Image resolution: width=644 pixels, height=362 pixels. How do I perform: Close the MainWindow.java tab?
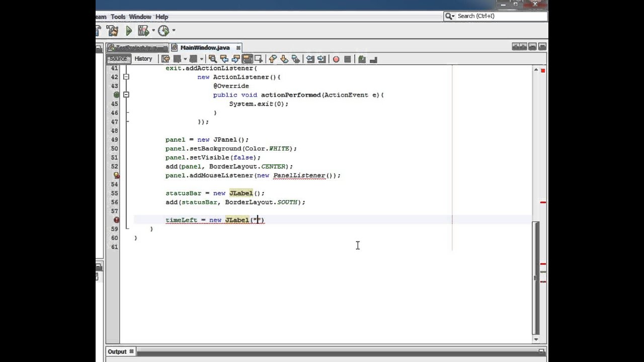[238, 48]
